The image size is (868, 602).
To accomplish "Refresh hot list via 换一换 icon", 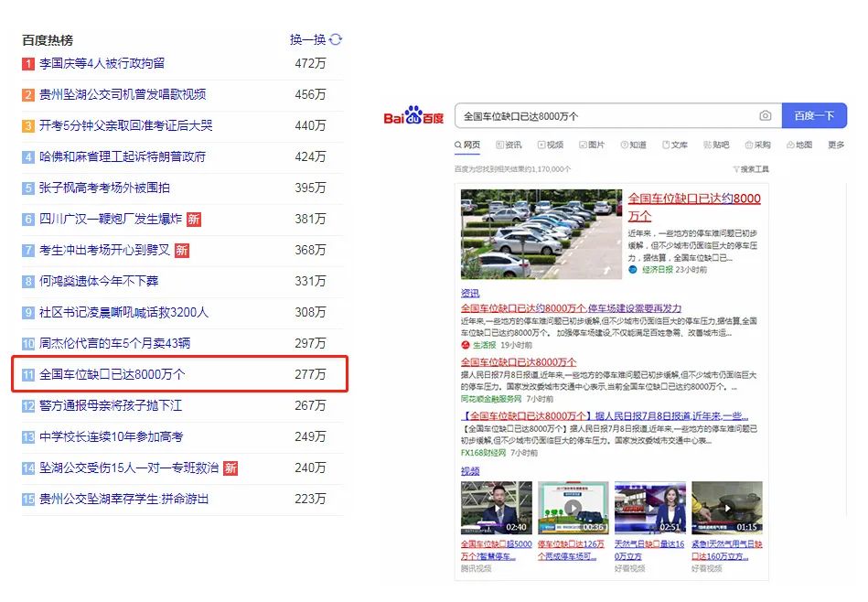I will pyautogui.click(x=336, y=39).
